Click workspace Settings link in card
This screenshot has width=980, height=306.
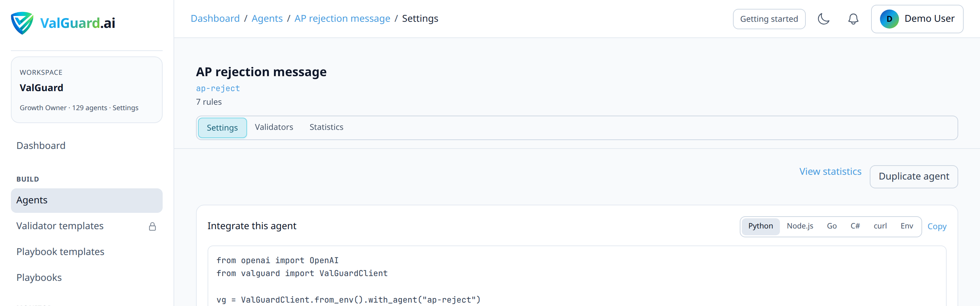(125, 108)
